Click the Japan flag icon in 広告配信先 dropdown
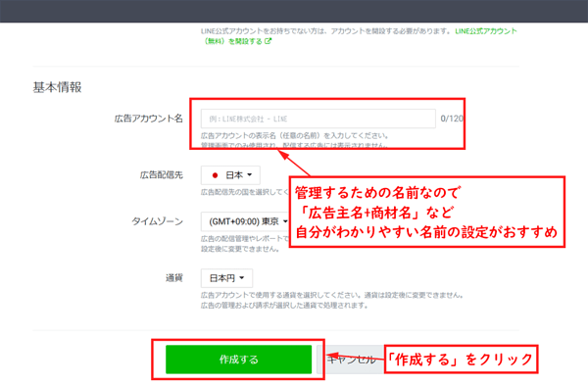The image size is (588, 385). (x=215, y=175)
